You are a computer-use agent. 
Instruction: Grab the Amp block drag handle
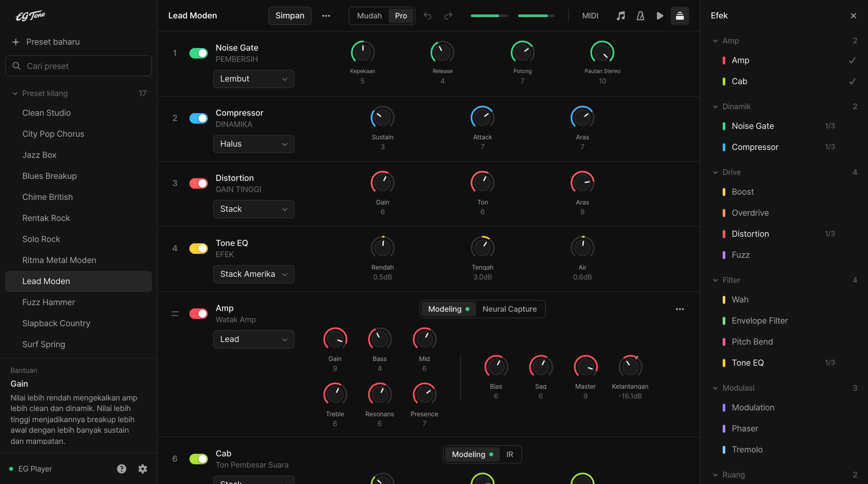pyautogui.click(x=175, y=313)
